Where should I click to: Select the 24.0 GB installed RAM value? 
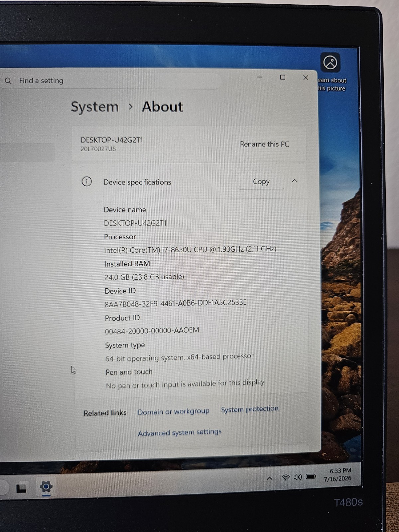tap(144, 277)
